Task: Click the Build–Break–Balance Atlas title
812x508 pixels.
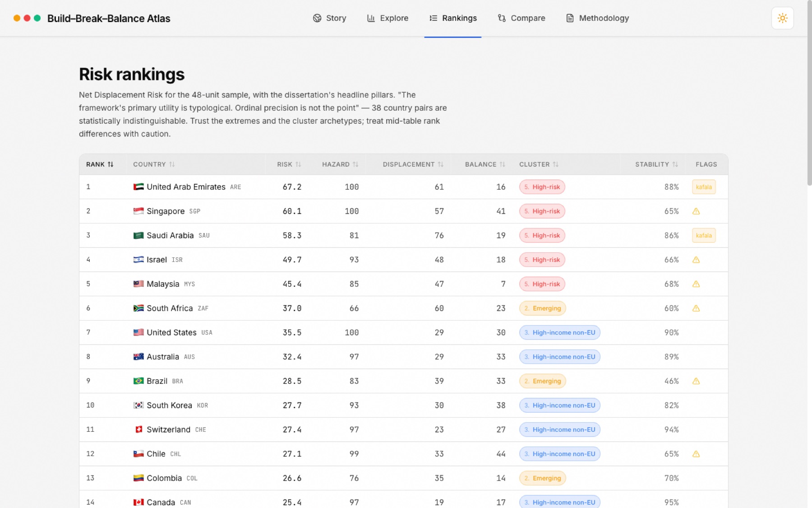Action: [109, 19]
